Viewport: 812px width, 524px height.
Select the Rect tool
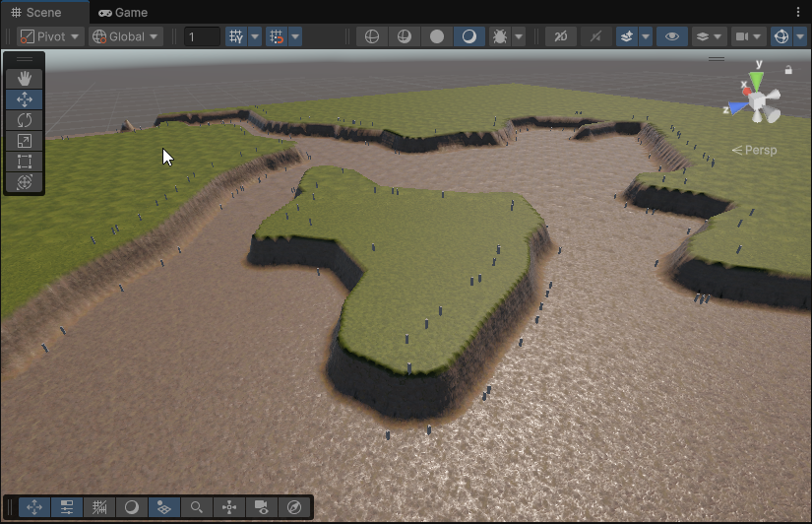click(24, 162)
